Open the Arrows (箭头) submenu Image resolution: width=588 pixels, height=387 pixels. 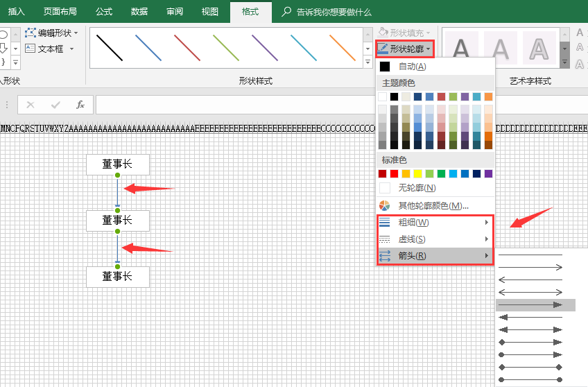(x=435, y=256)
